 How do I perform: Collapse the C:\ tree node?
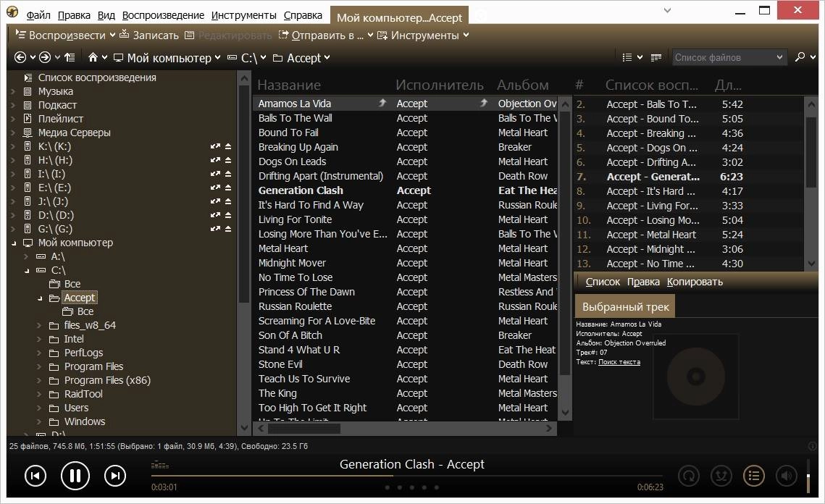[x=27, y=270]
